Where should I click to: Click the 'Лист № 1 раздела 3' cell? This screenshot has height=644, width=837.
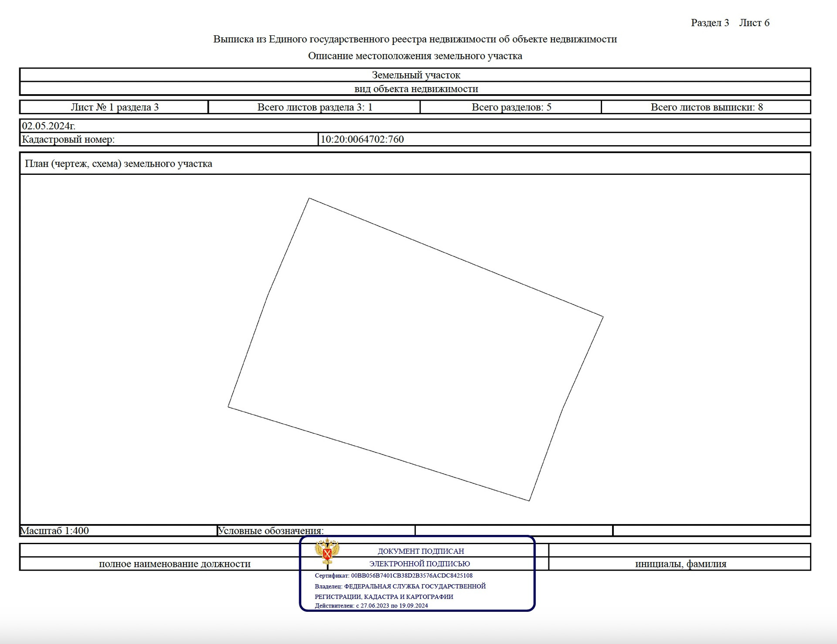pyautogui.click(x=115, y=107)
